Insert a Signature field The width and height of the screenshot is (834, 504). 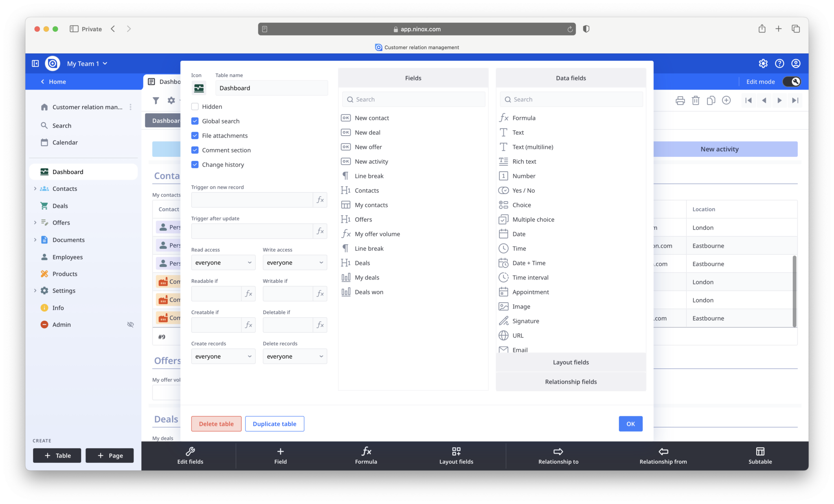pos(525,321)
